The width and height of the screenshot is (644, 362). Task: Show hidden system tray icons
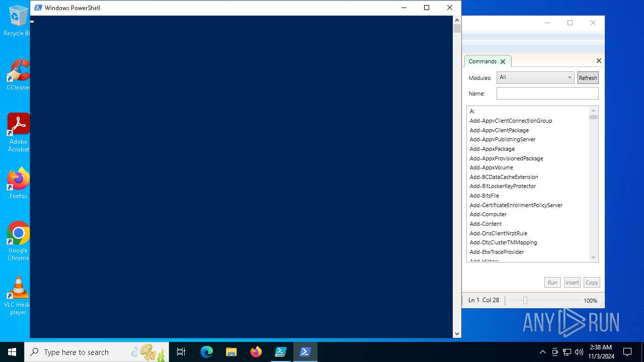[x=542, y=352]
